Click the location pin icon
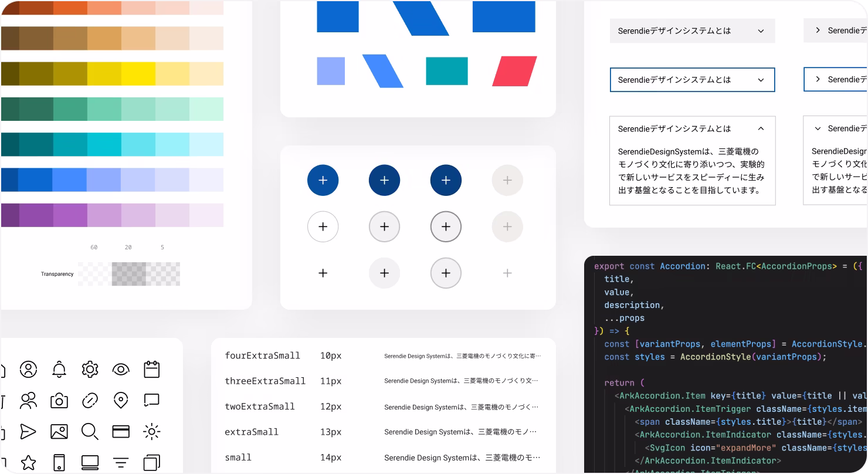 [x=121, y=401]
